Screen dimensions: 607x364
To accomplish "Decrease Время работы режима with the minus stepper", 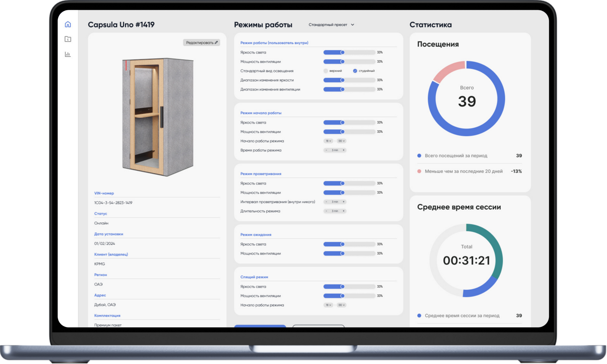I will (x=326, y=150).
